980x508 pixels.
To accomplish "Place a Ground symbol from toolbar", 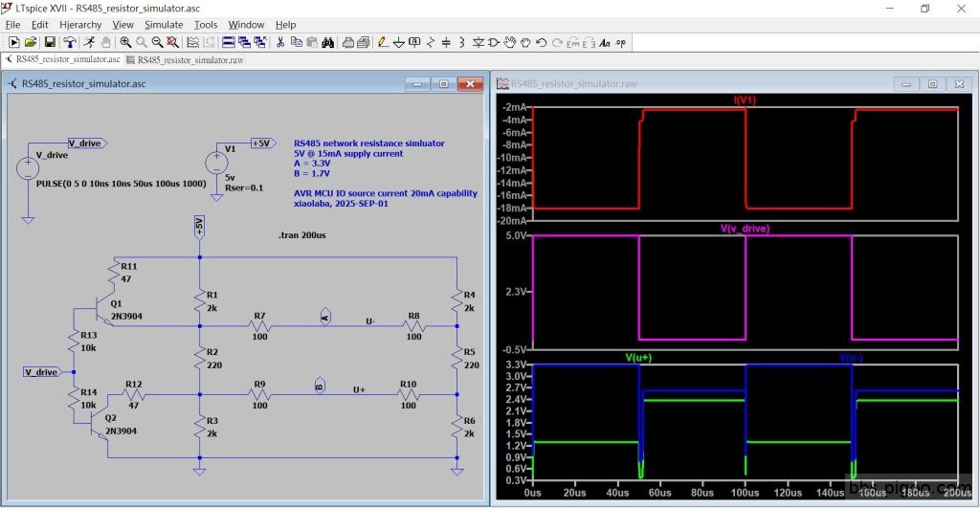I will [398, 42].
